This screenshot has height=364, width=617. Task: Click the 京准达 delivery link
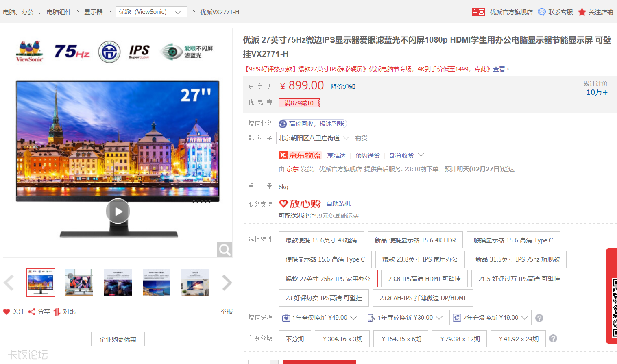336,155
